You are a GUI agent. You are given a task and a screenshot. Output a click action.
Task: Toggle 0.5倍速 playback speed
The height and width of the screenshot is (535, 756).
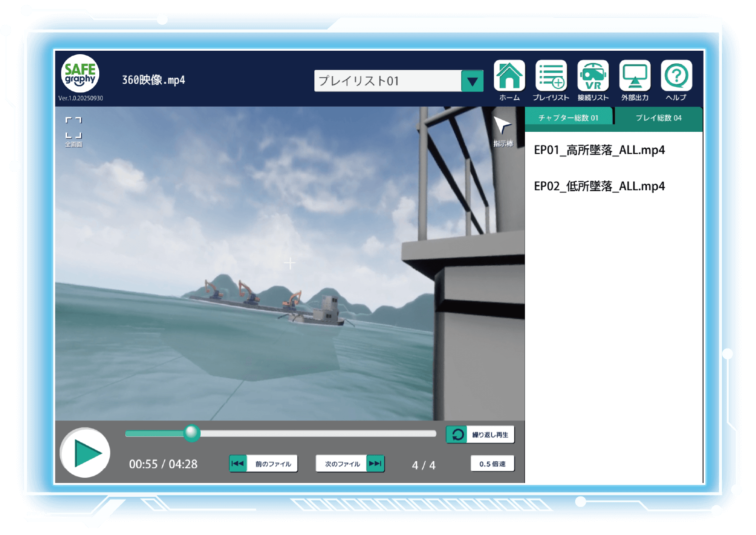pyautogui.click(x=492, y=464)
